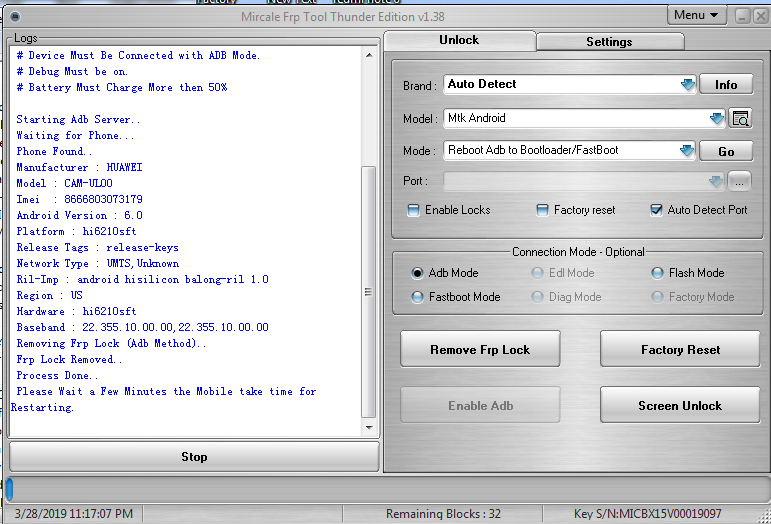Click the progress bar at the bottom
Viewport: 771px width, 524px height.
386,490
